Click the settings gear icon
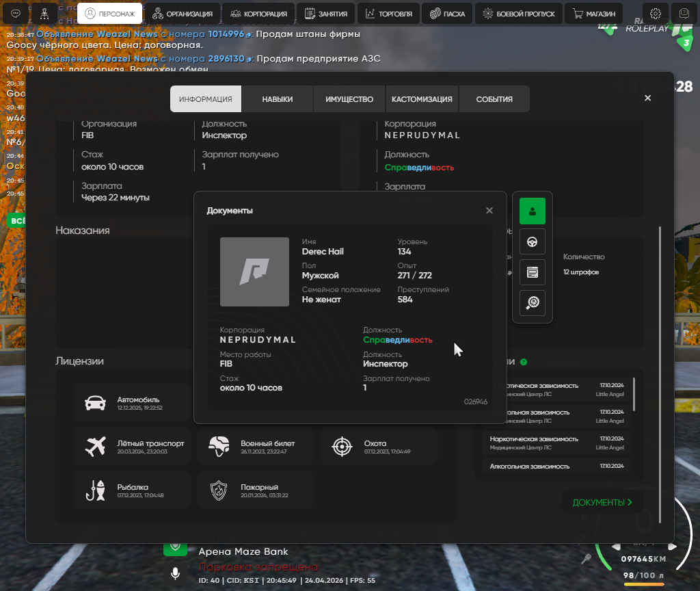Viewport: 700px width, 591px height. [x=656, y=13]
